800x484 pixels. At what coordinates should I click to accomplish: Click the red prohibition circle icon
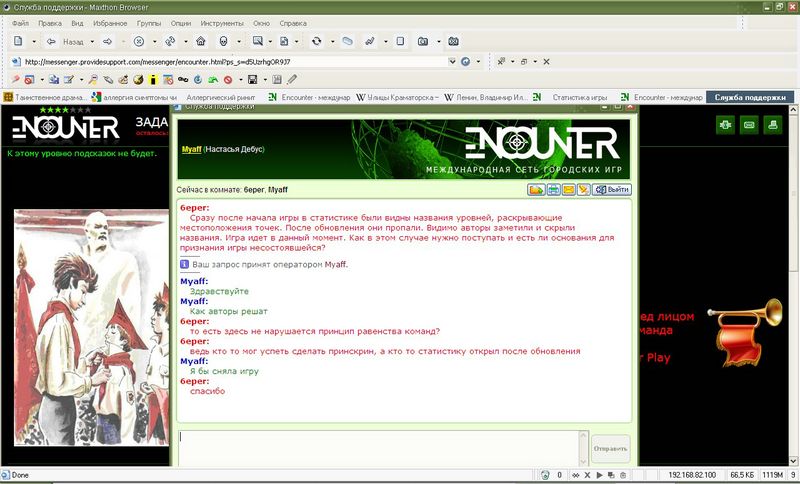click(x=228, y=80)
